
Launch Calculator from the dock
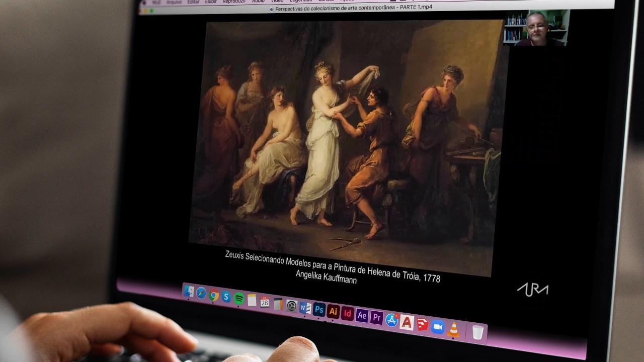[278, 304]
